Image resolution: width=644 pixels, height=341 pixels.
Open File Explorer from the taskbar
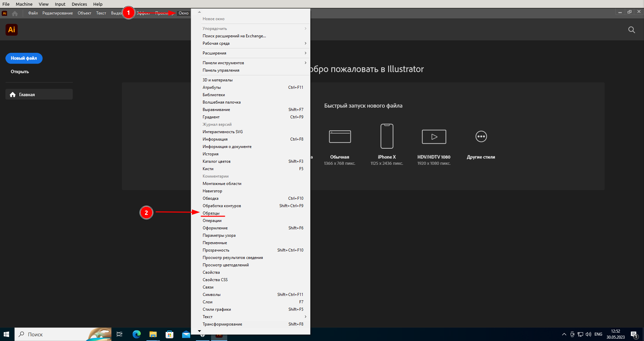tap(153, 334)
